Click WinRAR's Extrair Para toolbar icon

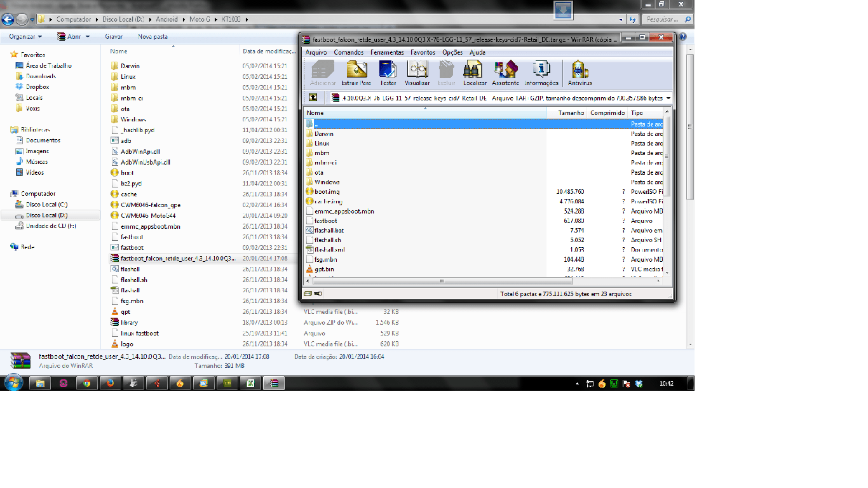click(356, 72)
